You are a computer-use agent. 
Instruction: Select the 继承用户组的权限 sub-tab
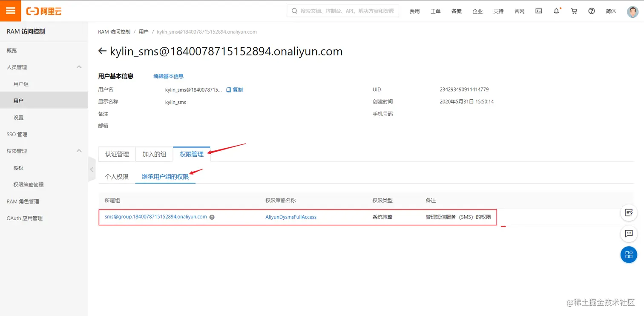point(165,176)
